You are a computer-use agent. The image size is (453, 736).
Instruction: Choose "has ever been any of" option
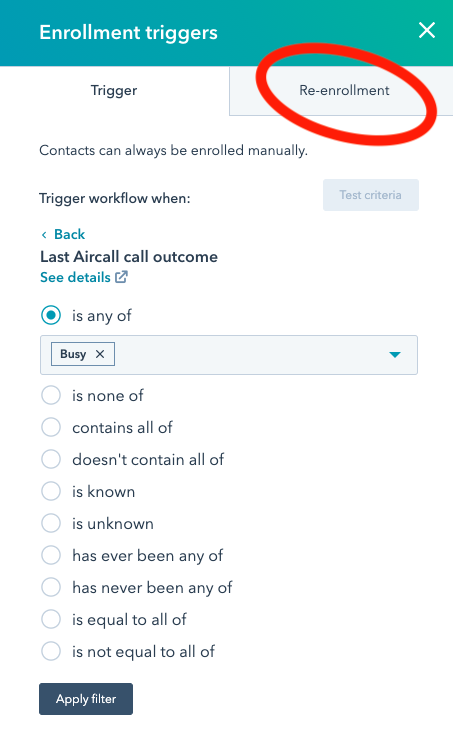point(51,555)
